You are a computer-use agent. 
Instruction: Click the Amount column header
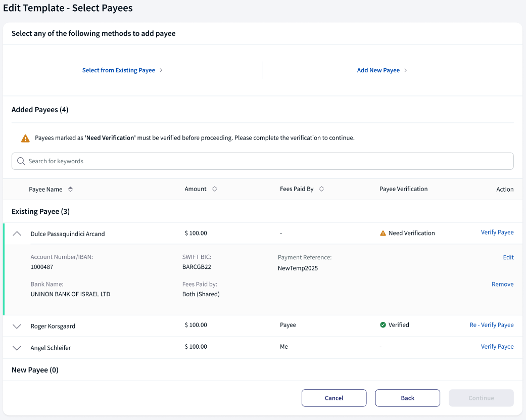[x=196, y=189]
